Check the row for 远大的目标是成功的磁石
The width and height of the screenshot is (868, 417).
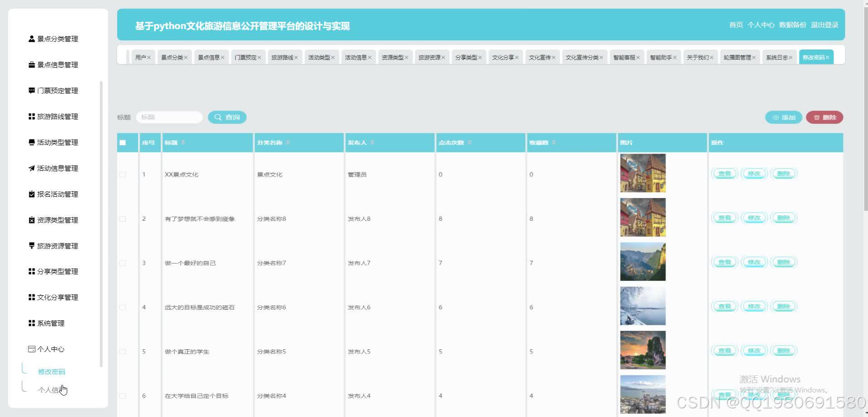point(123,308)
